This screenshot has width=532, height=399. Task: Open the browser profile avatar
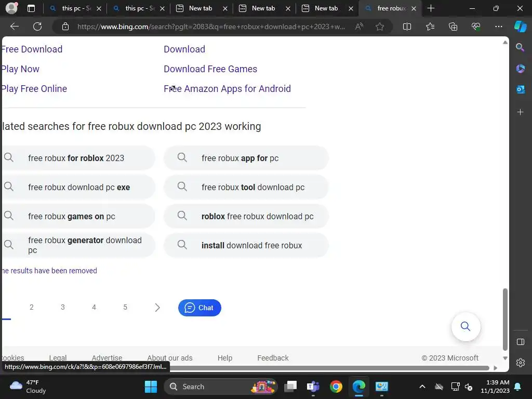[11, 8]
